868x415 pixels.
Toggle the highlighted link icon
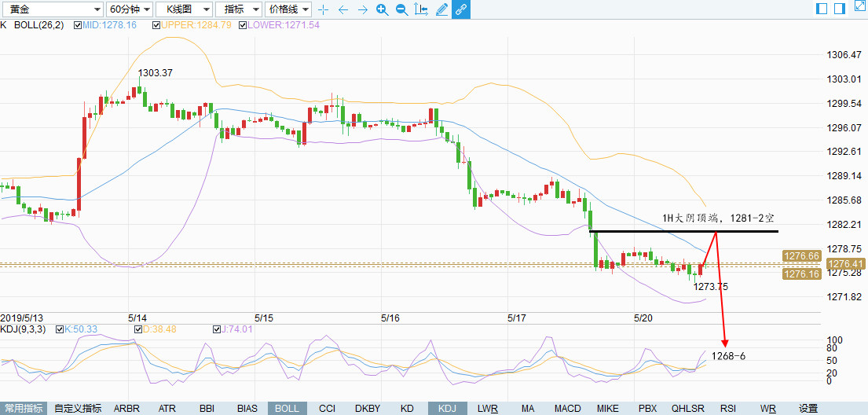click(461, 9)
